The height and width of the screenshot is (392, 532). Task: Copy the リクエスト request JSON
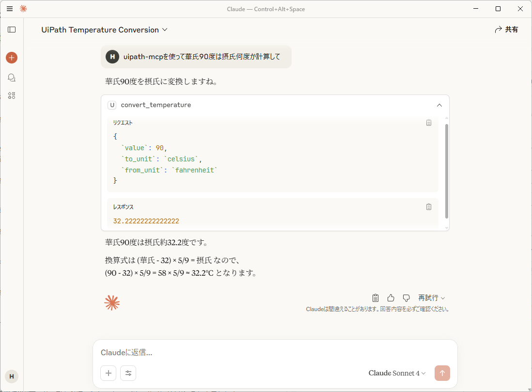[x=429, y=123]
